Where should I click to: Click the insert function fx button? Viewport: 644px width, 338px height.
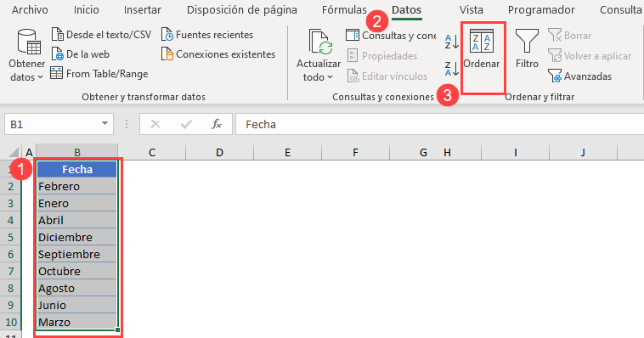[217, 124]
